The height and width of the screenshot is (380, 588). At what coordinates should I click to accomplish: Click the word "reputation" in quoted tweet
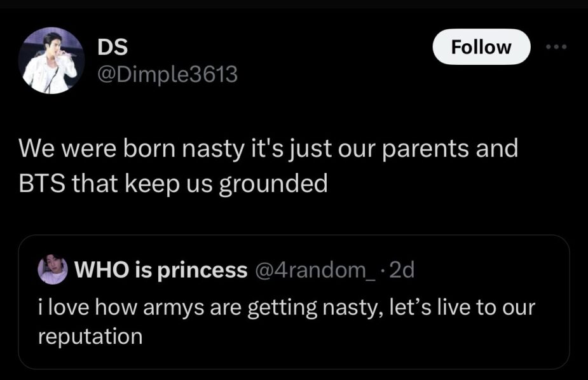tap(90, 336)
